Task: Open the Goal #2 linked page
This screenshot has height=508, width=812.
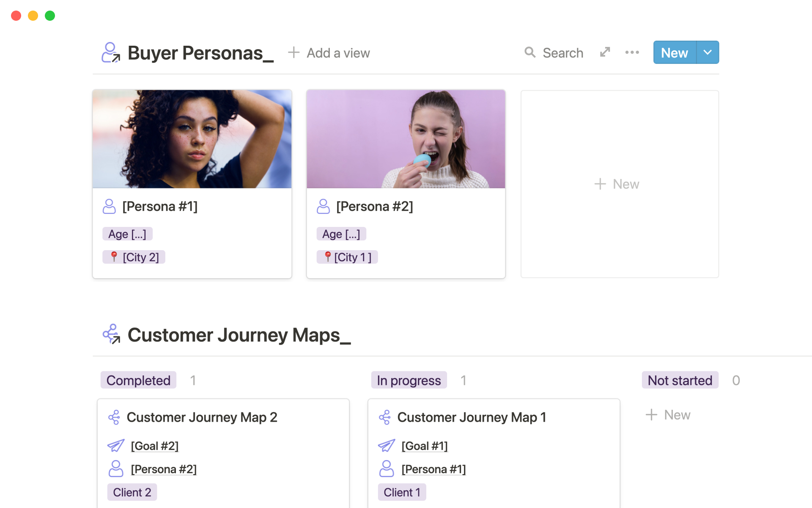Action: 155,446
